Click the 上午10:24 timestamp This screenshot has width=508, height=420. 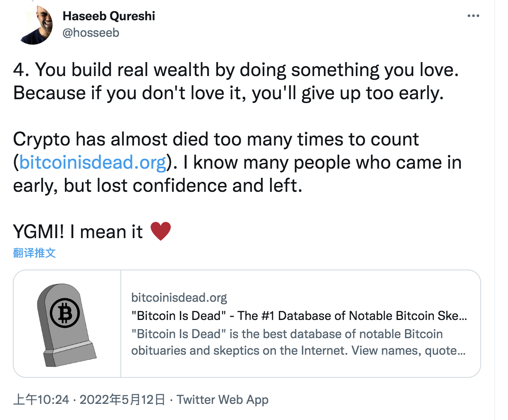[41, 400]
